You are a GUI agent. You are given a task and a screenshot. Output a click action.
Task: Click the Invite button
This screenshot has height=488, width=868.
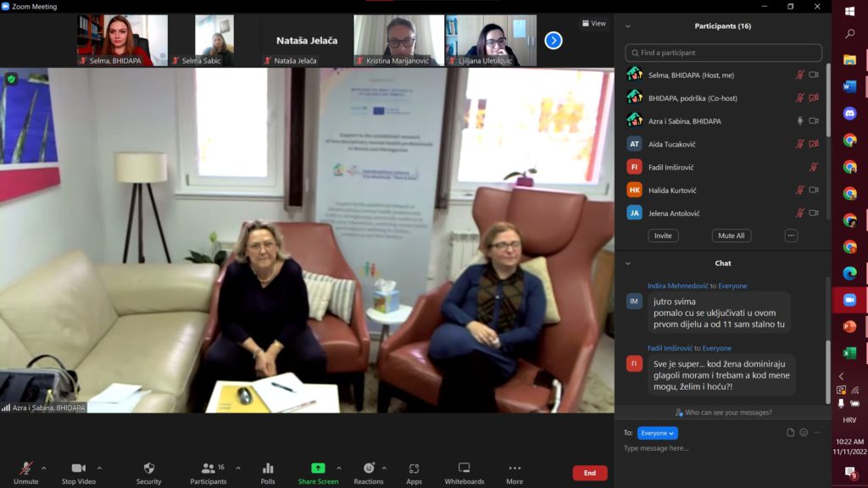click(663, 236)
